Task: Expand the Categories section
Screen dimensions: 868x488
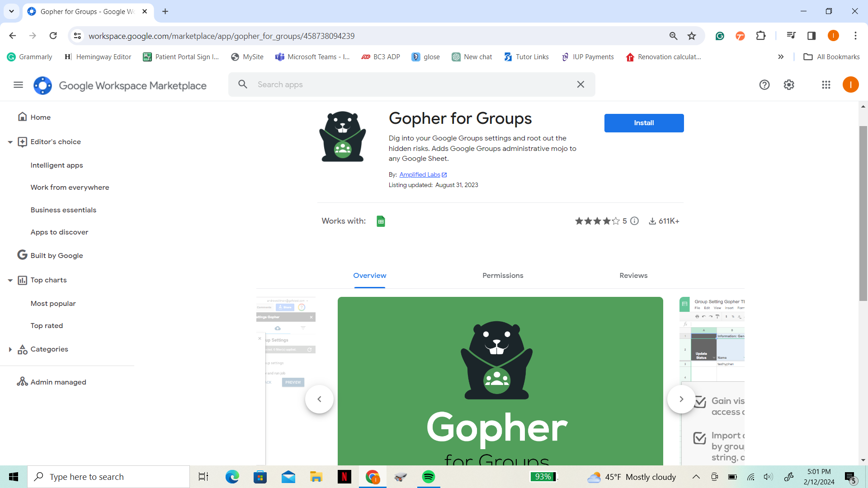Action: (10, 349)
